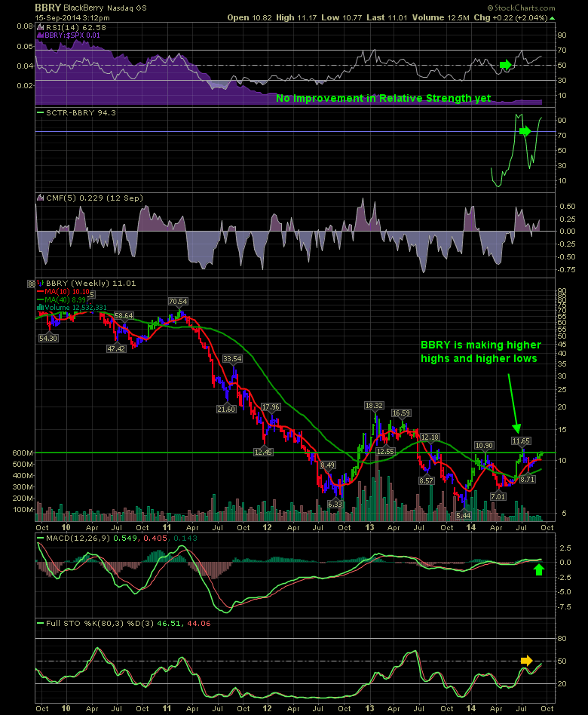Click the 54.30 low price label
This screenshot has height=715, width=588.
click(x=48, y=339)
